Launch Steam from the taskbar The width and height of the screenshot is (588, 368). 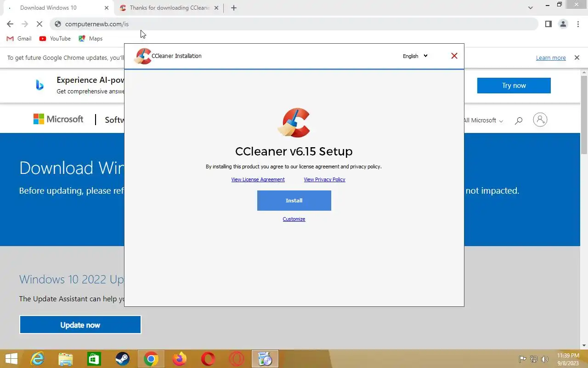pyautogui.click(x=122, y=359)
